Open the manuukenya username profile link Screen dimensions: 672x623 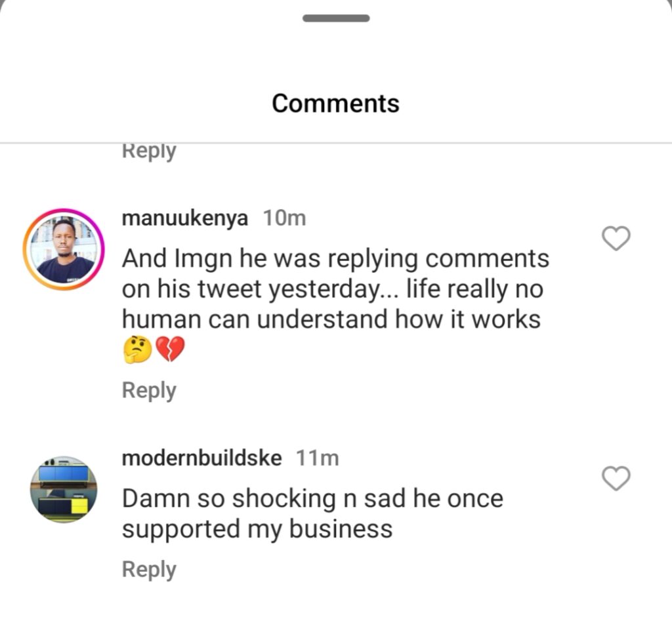(185, 218)
